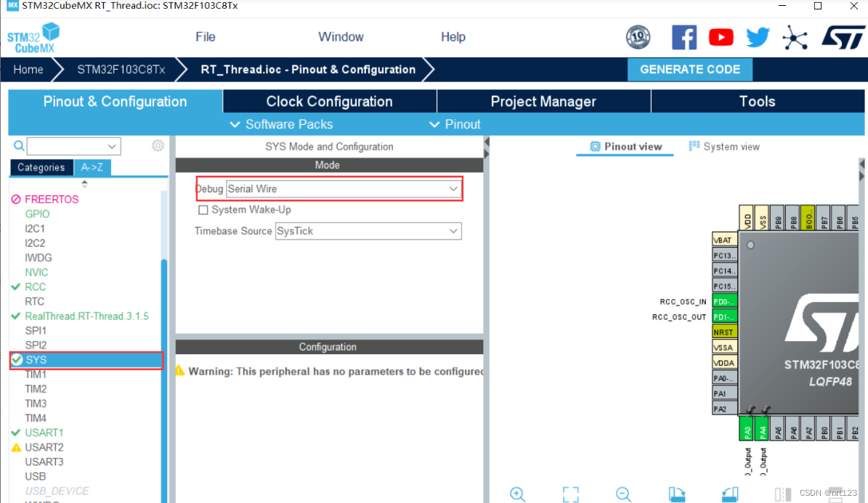The height and width of the screenshot is (503, 868).
Task: Go to the Home breadcrumb
Action: tap(28, 70)
